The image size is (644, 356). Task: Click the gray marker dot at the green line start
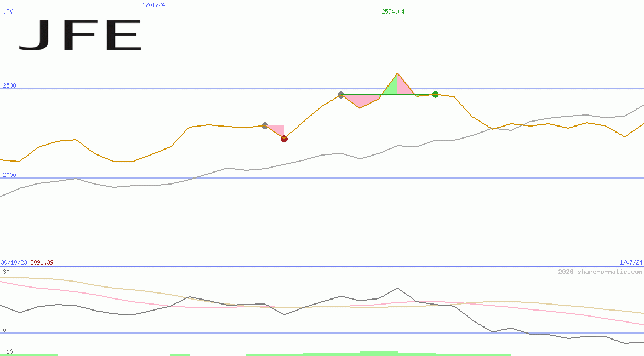tap(341, 95)
